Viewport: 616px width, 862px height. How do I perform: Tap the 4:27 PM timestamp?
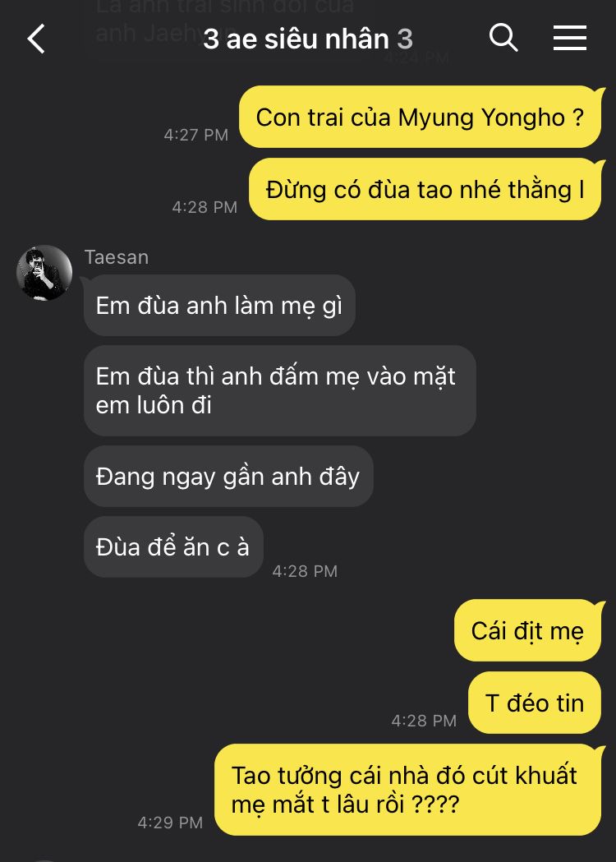click(196, 135)
